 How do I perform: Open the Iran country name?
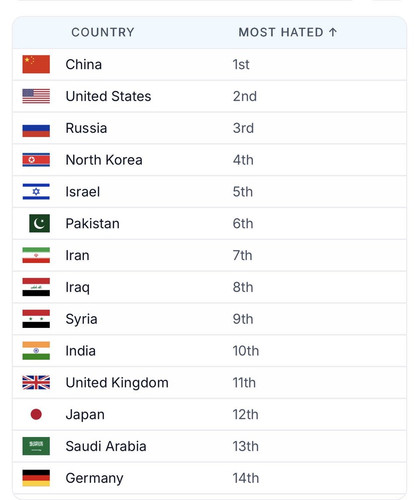(x=77, y=256)
